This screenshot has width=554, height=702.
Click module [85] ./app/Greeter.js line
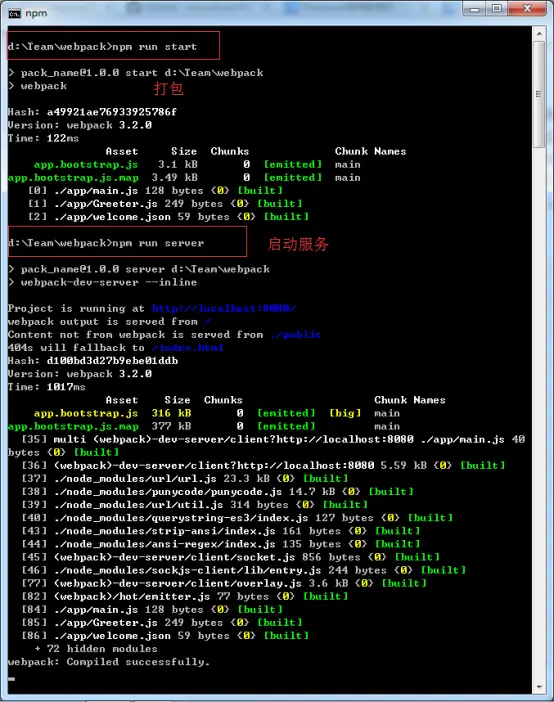(162, 623)
